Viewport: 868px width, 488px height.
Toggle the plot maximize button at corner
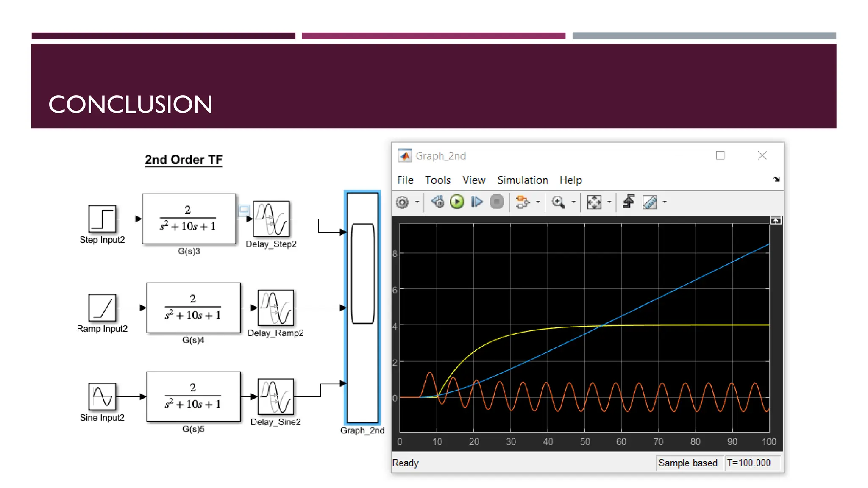pyautogui.click(x=775, y=220)
